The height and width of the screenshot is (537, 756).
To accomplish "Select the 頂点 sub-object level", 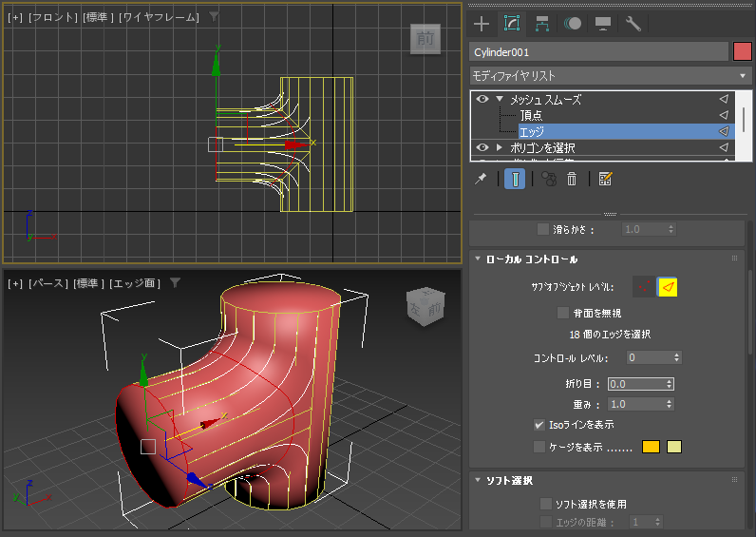I will (531, 115).
